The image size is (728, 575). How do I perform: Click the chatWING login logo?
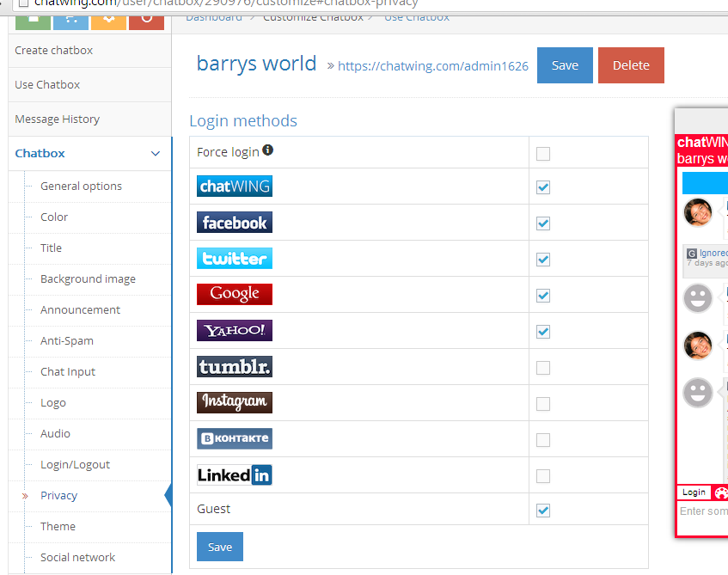point(234,187)
